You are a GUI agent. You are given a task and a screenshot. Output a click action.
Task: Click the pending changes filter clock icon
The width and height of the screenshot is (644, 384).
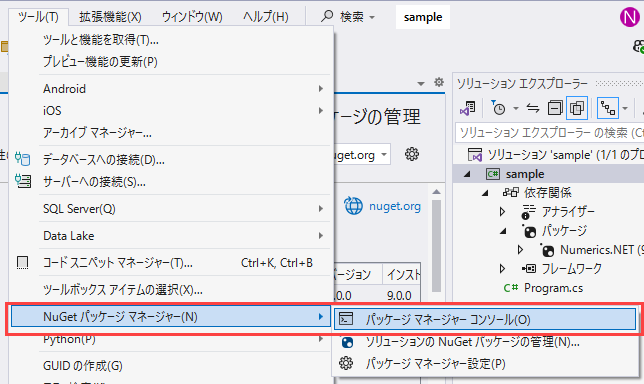[x=498, y=108]
